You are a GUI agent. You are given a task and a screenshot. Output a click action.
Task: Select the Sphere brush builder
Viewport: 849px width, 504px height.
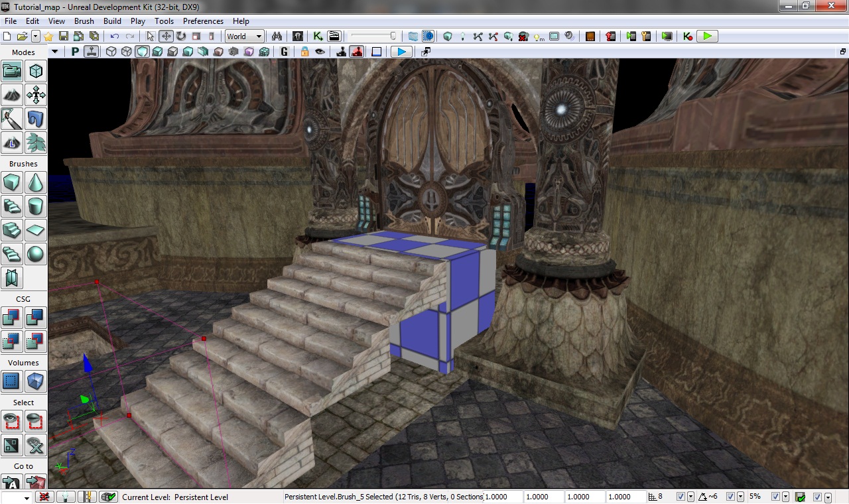(36, 254)
